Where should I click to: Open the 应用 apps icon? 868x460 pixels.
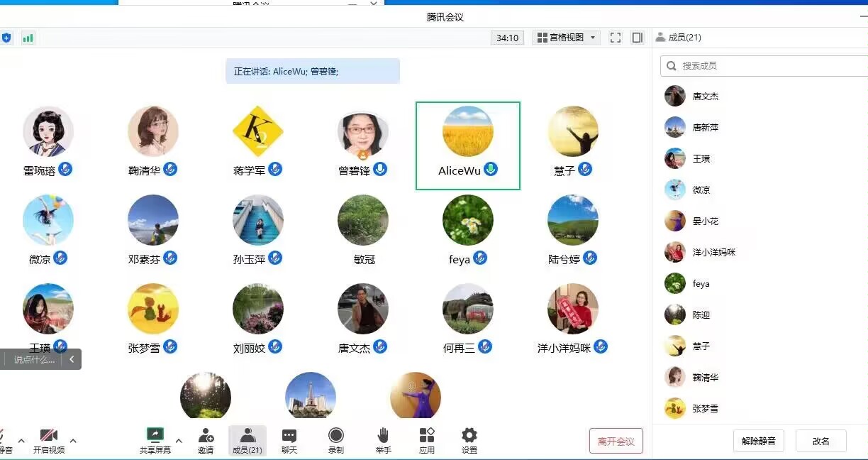coord(427,435)
